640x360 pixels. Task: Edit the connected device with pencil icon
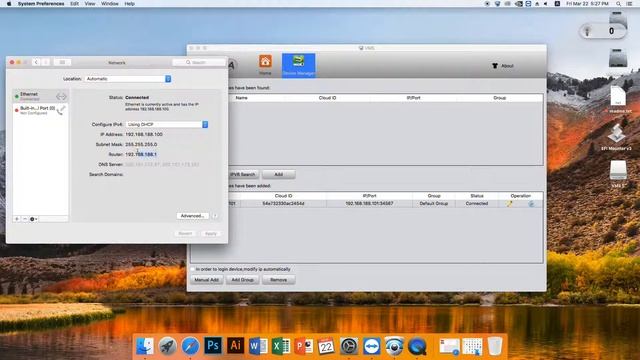509,203
